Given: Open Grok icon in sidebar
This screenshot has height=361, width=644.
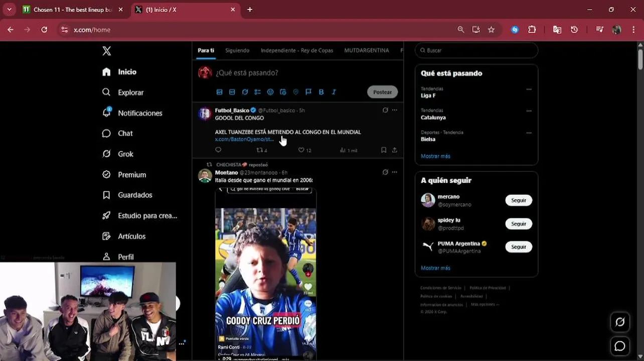Looking at the screenshot, I should point(106,154).
